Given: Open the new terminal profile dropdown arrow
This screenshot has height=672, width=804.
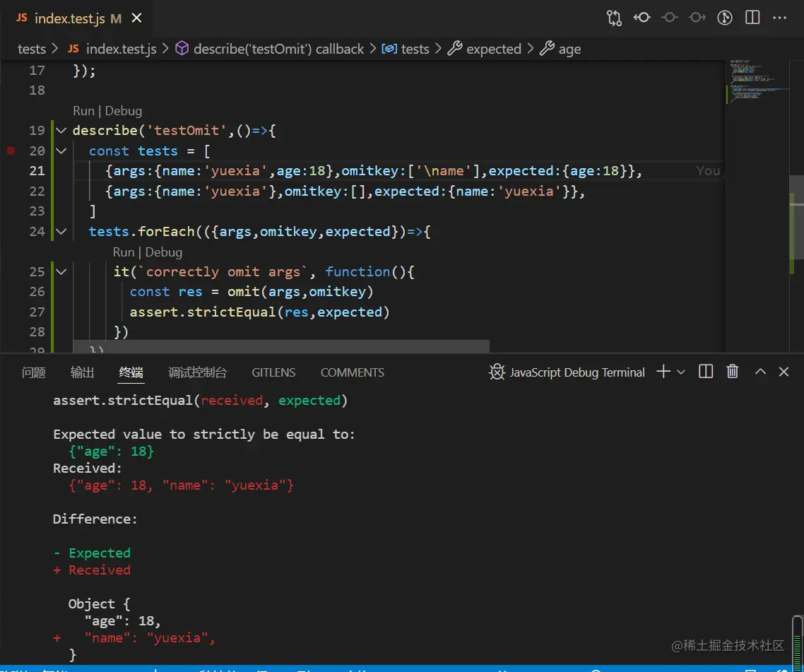Looking at the screenshot, I should coord(681,372).
